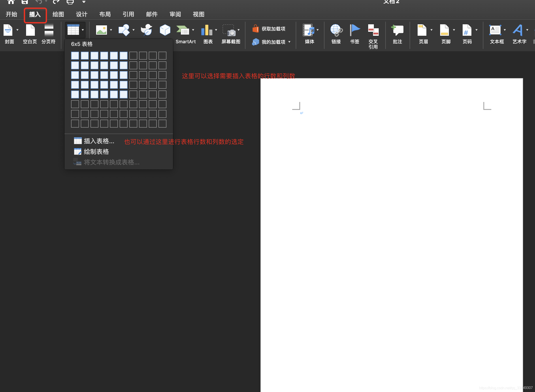The image size is (535, 392).
Task: Open the 审阅 ribbon tab
Action: [x=175, y=14]
